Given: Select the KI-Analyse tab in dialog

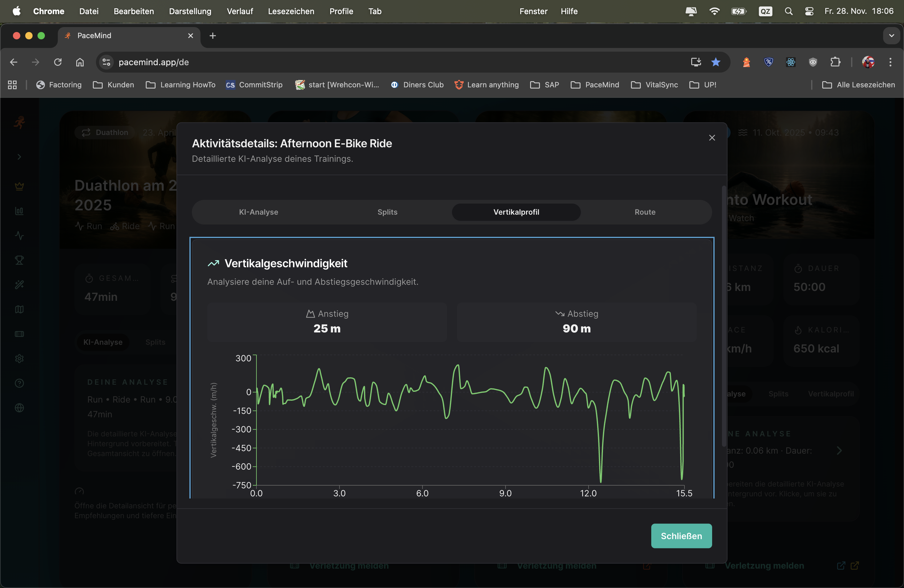Looking at the screenshot, I should pos(258,212).
